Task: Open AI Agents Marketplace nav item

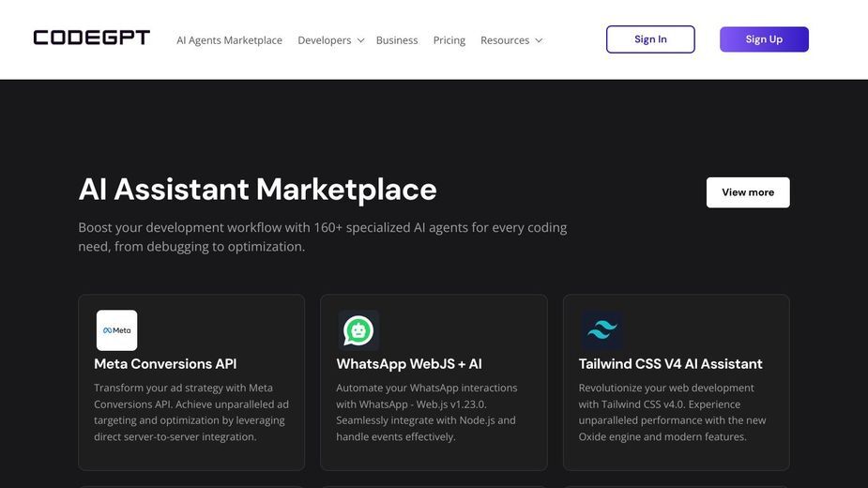Action: click(x=229, y=40)
